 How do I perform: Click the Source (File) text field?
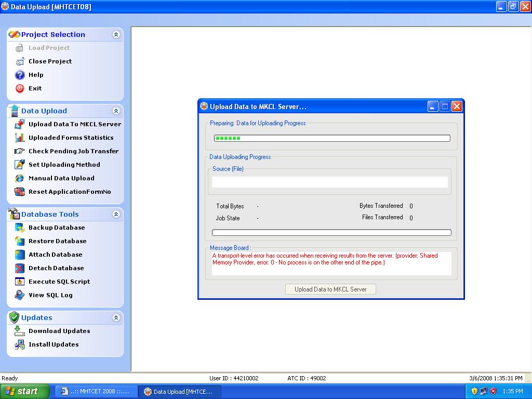[x=329, y=182]
